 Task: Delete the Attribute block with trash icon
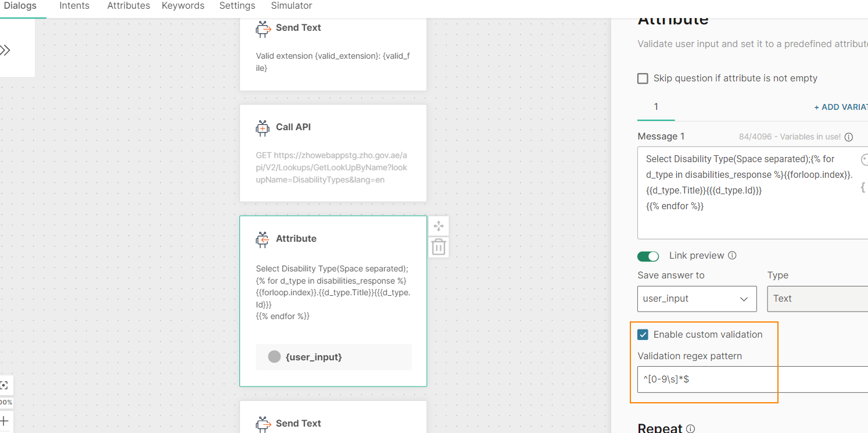click(439, 248)
